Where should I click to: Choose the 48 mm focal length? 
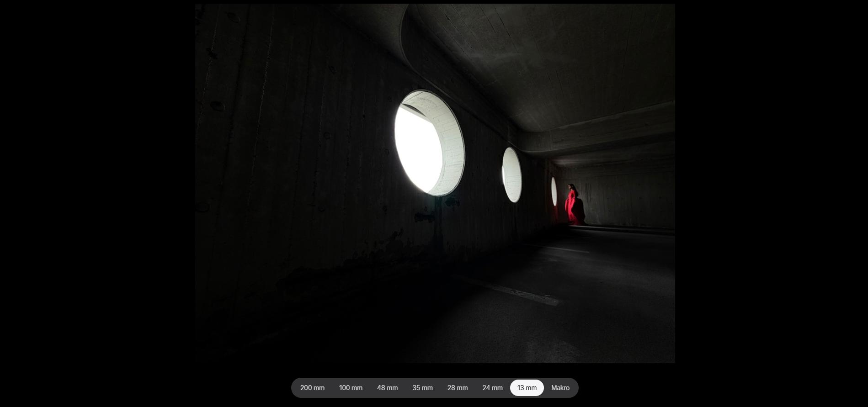[387, 388]
